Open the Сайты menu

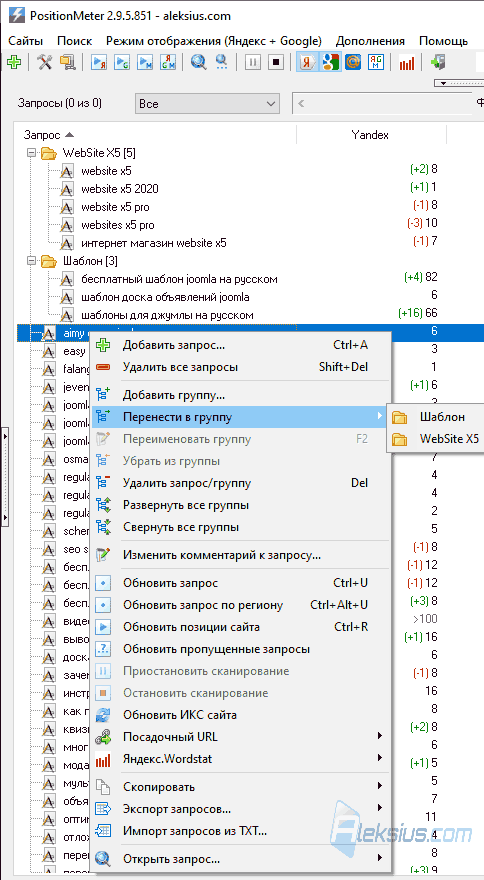25,41
